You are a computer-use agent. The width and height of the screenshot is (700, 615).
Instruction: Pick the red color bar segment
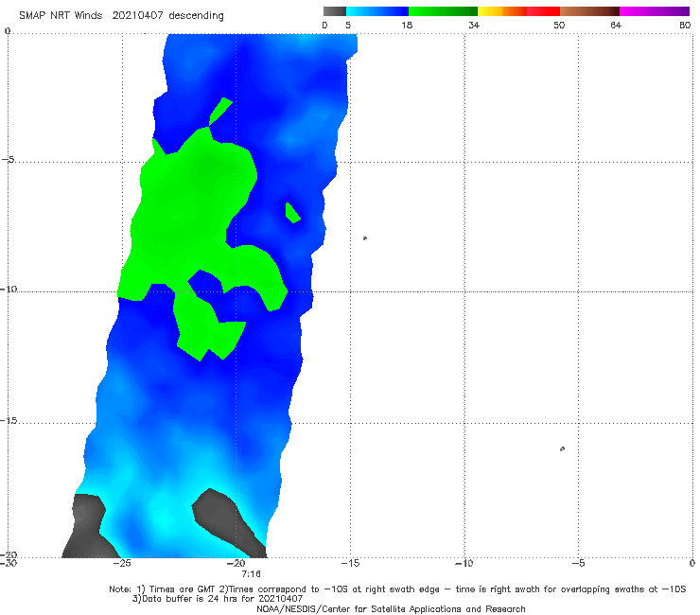[543, 11]
